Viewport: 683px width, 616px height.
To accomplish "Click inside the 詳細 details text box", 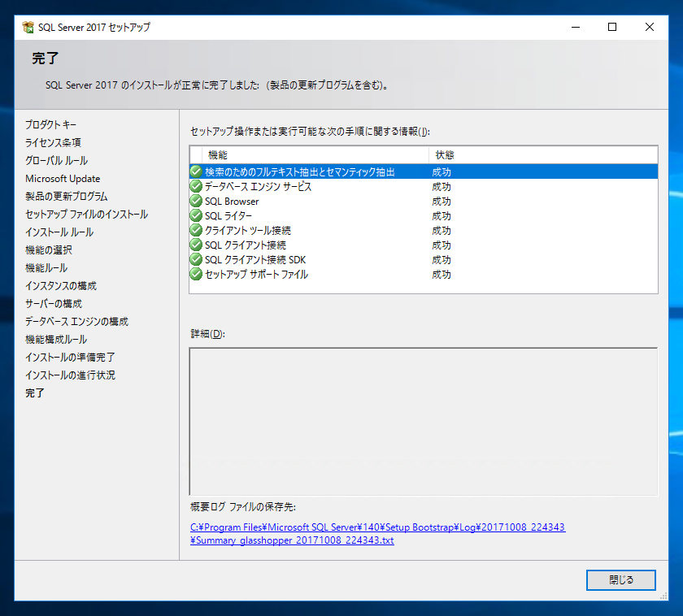I will pyautogui.click(x=424, y=422).
